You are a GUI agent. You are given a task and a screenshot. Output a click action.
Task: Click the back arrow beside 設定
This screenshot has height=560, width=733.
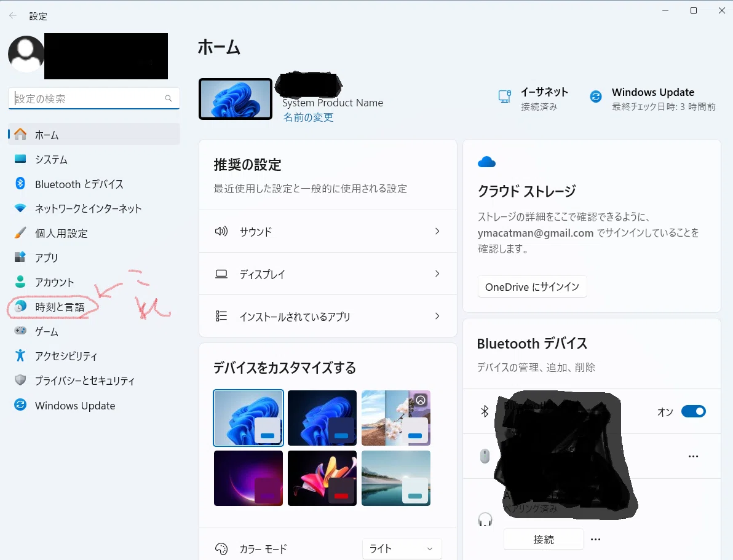[x=13, y=15]
